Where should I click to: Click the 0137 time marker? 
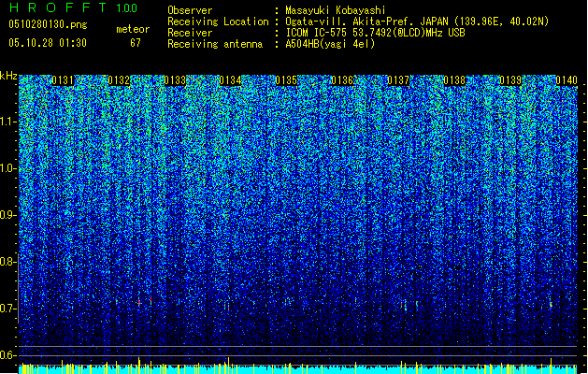click(398, 80)
